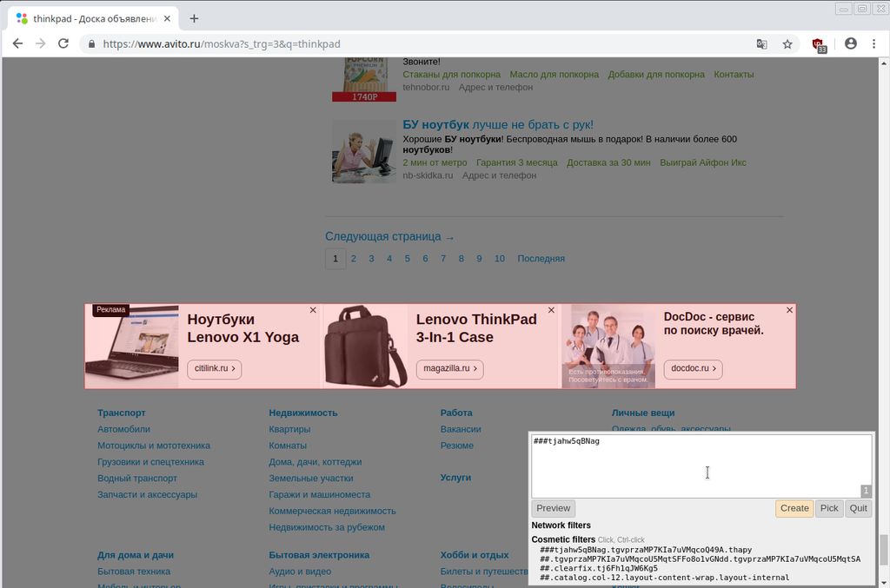
Task: Select current page number 1
Action: [335, 259]
